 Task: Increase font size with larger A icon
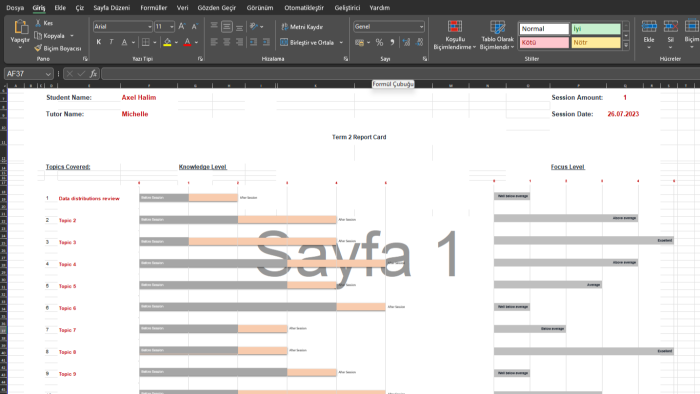[182, 27]
